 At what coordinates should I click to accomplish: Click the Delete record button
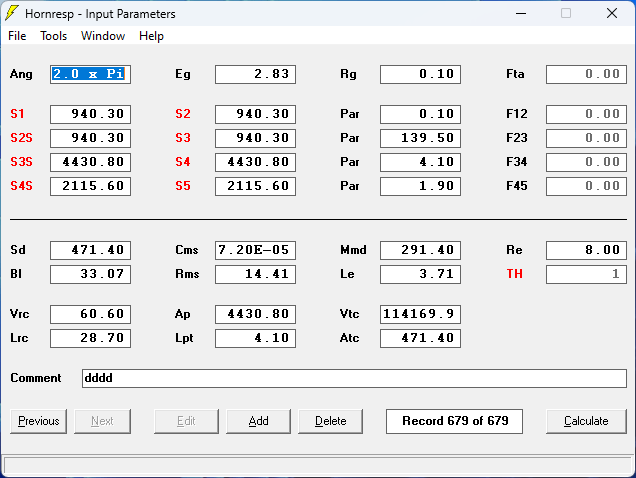[x=330, y=421]
